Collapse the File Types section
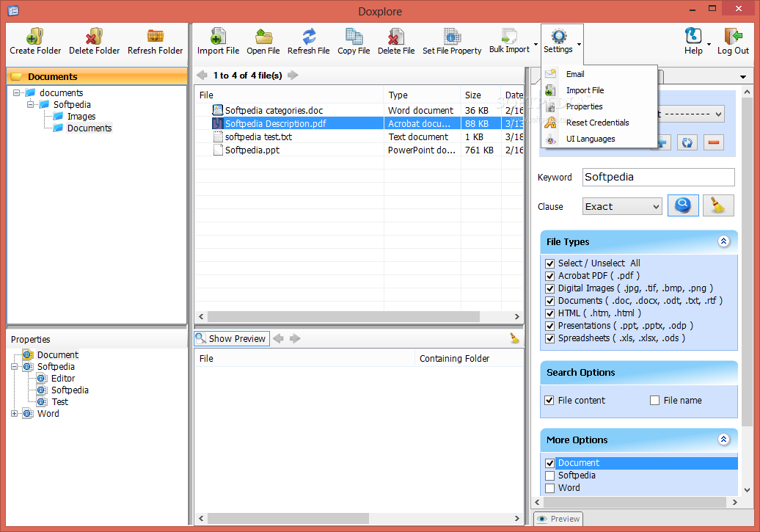Viewport: 760px width, 532px height. point(723,241)
